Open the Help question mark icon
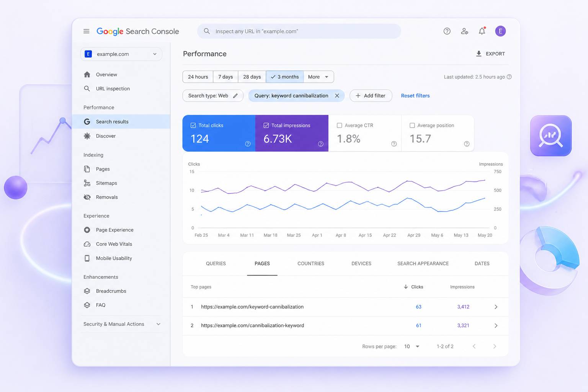The image size is (588, 392). [447, 31]
